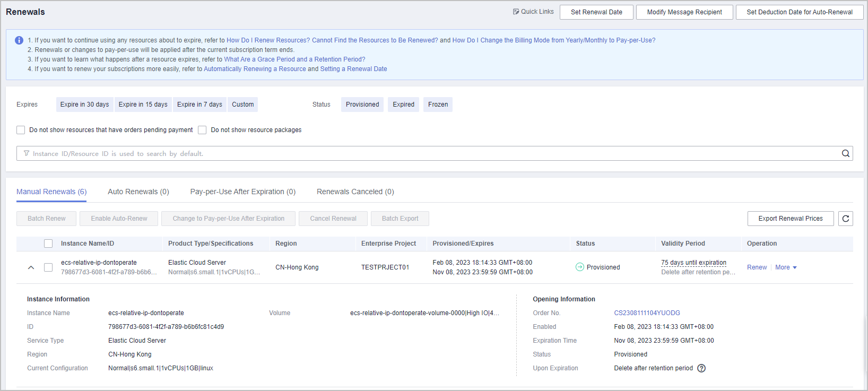Click the Instance ID search input field
Image resolution: width=868 pixels, height=391 pixels.
(x=424, y=154)
